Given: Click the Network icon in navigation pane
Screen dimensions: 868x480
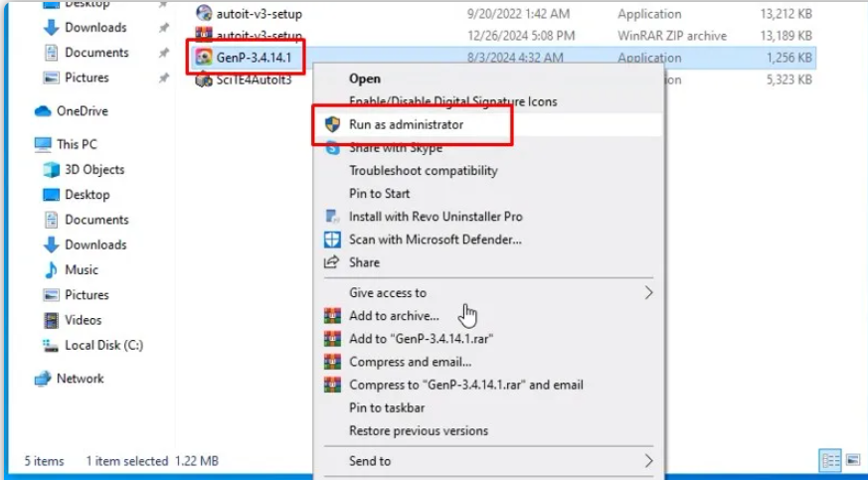Looking at the screenshot, I should click(x=43, y=379).
